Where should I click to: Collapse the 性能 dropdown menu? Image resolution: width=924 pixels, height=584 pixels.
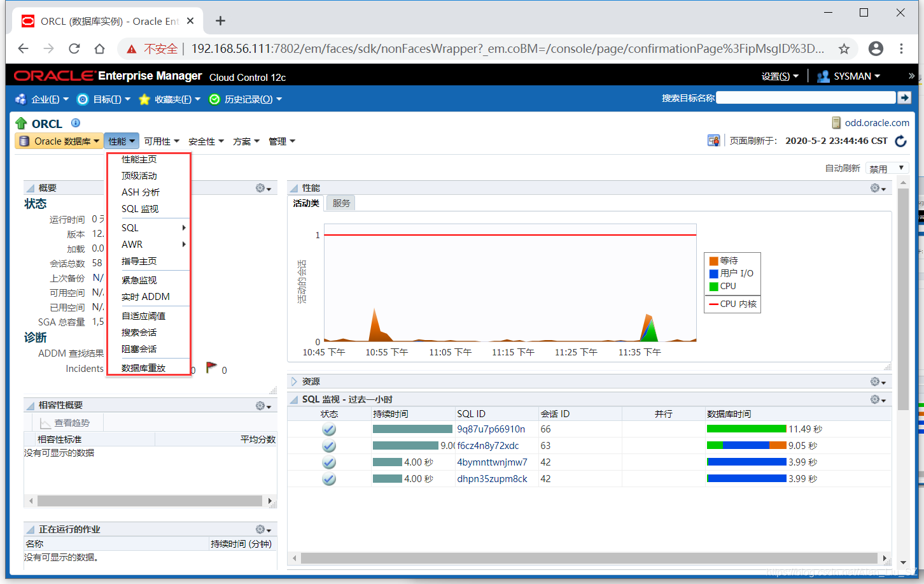pyautogui.click(x=121, y=141)
